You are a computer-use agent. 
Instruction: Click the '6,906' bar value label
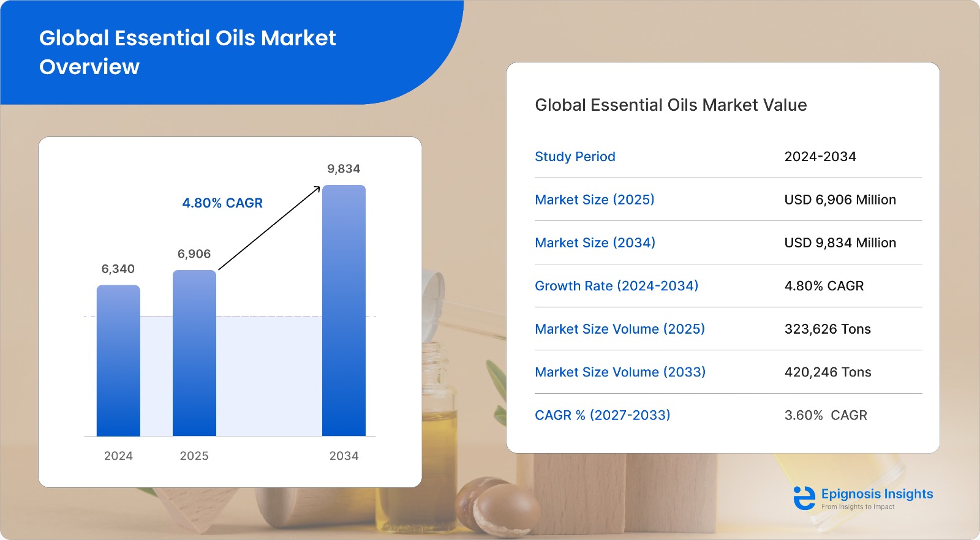tap(194, 254)
